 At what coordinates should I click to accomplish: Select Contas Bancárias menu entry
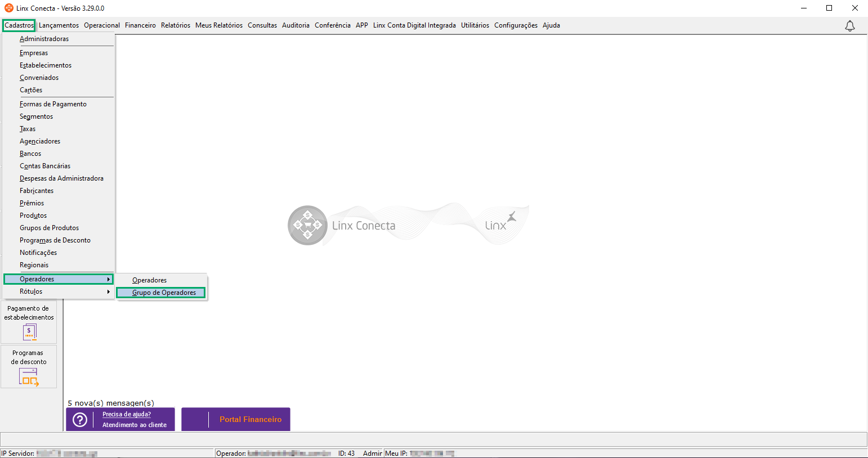click(59, 166)
